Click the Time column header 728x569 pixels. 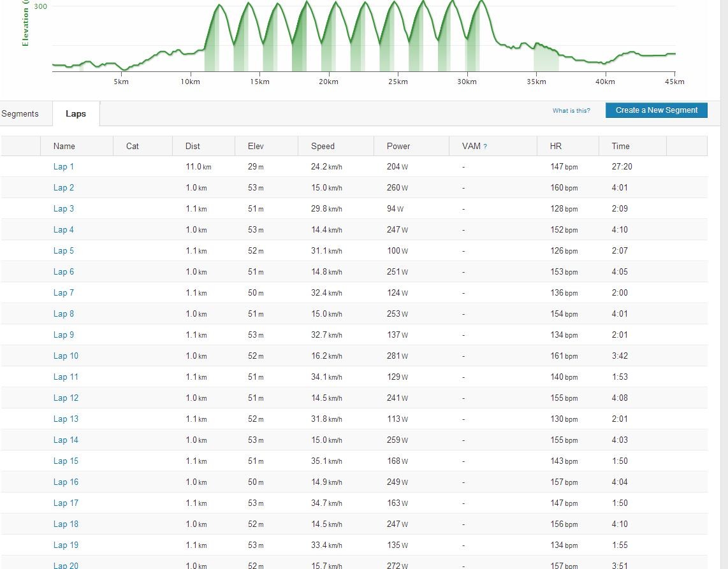tap(620, 146)
